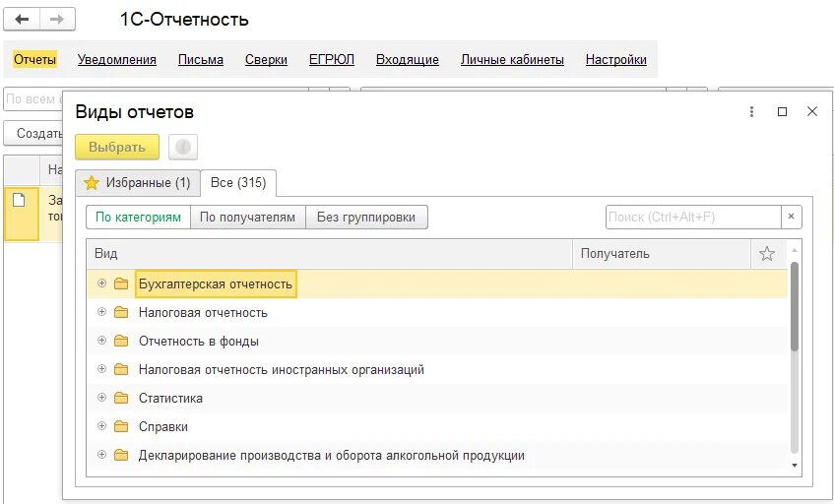834x504 pixels.
Task: Open the Письма section
Action: tap(201, 59)
